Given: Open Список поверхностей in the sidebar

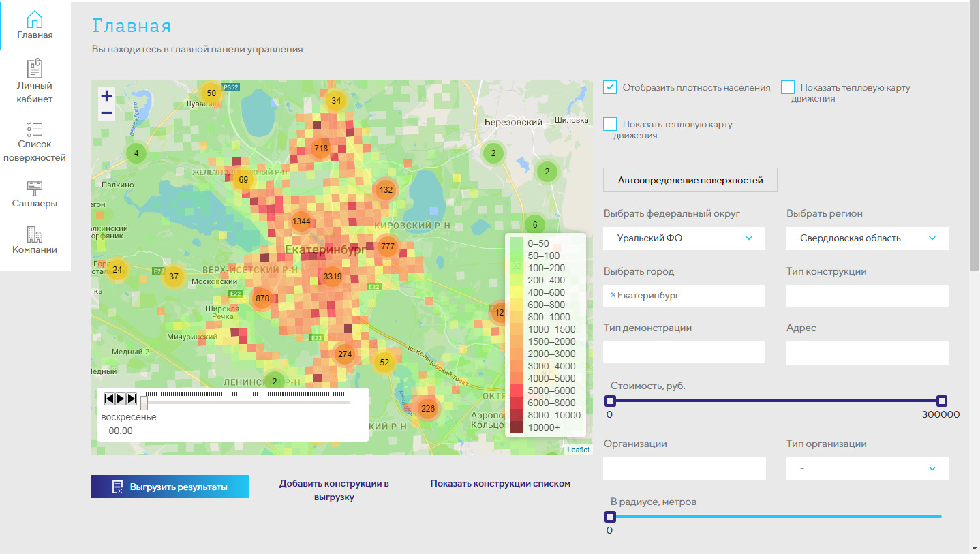Looking at the screenshot, I should click(35, 142).
